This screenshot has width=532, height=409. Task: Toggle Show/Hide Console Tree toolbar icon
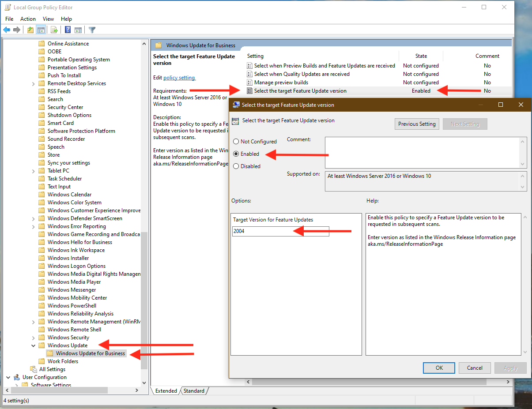41,30
